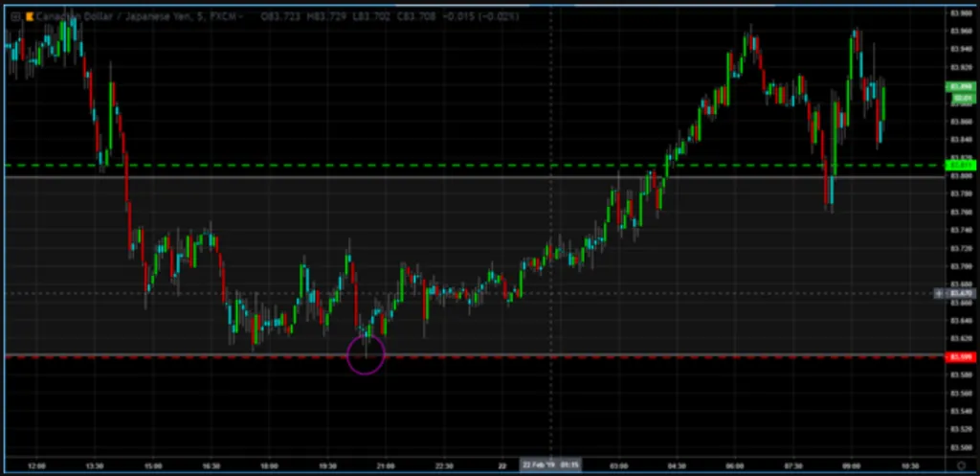Open chart settings circle icon at bottom right
The width and height of the screenshot is (980, 476).
pyautogui.click(x=961, y=465)
